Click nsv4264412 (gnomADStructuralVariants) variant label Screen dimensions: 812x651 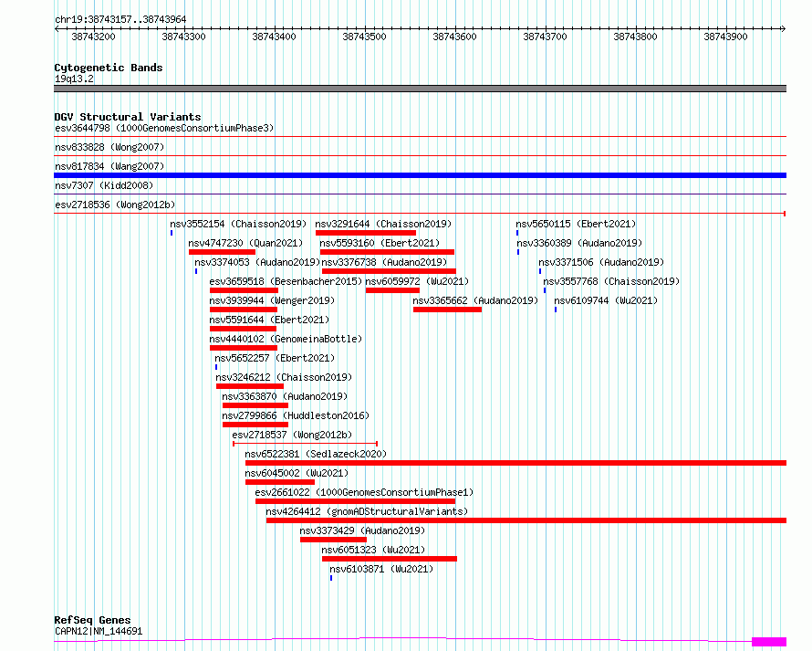pyautogui.click(x=367, y=511)
